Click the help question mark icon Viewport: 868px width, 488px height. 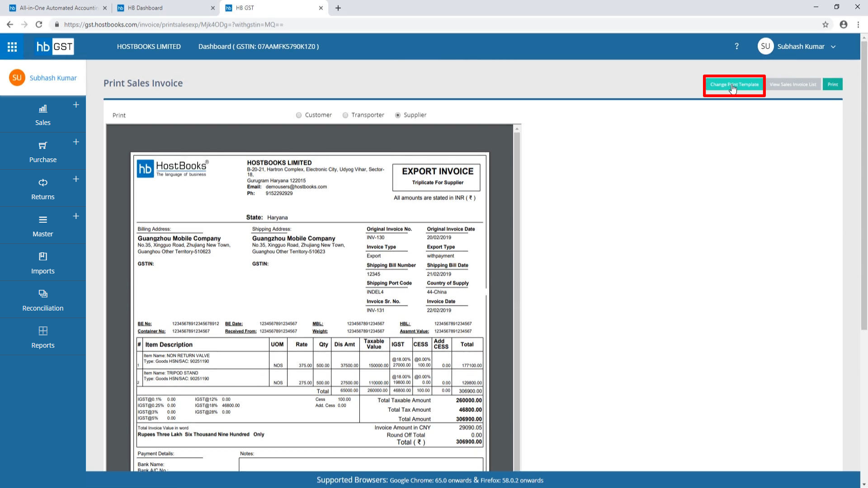click(737, 47)
